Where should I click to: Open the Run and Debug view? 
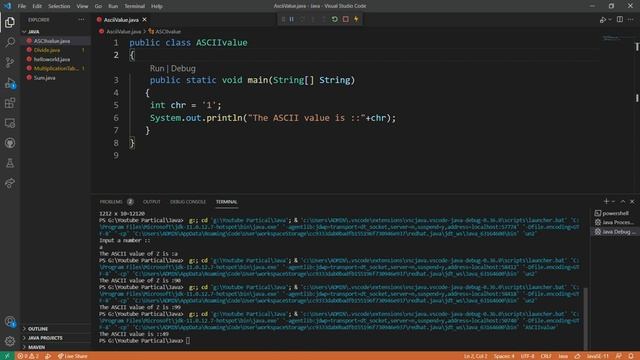[10, 82]
